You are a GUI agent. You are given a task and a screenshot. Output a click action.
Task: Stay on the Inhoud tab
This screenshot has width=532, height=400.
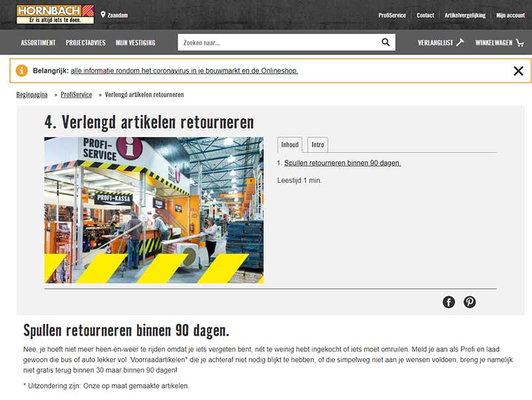[291, 144]
